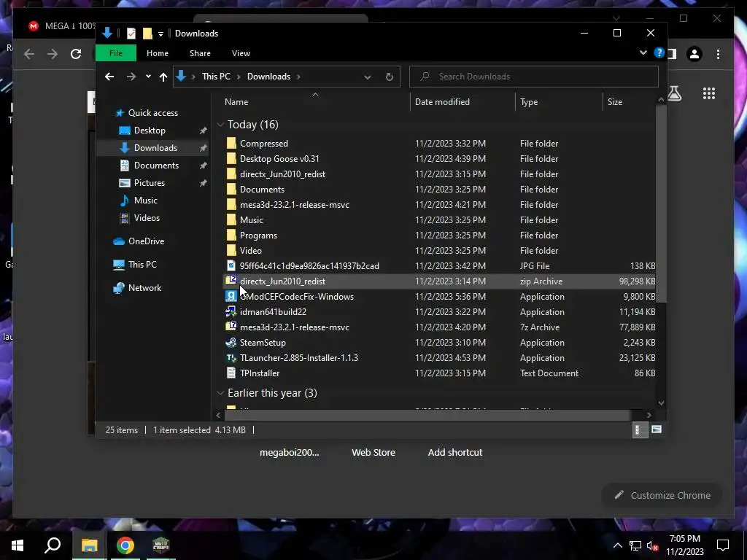The width and height of the screenshot is (747, 560).
Task: Select Pictures in navigation pane
Action: pyautogui.click(x=149, y=183)
